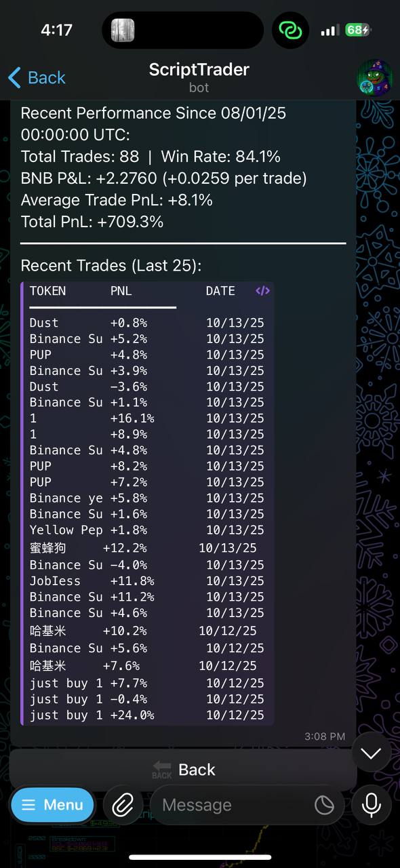The image size is (400, 868).
Task: Tap the 4:17 clock in the status bar
Action: 57,30
